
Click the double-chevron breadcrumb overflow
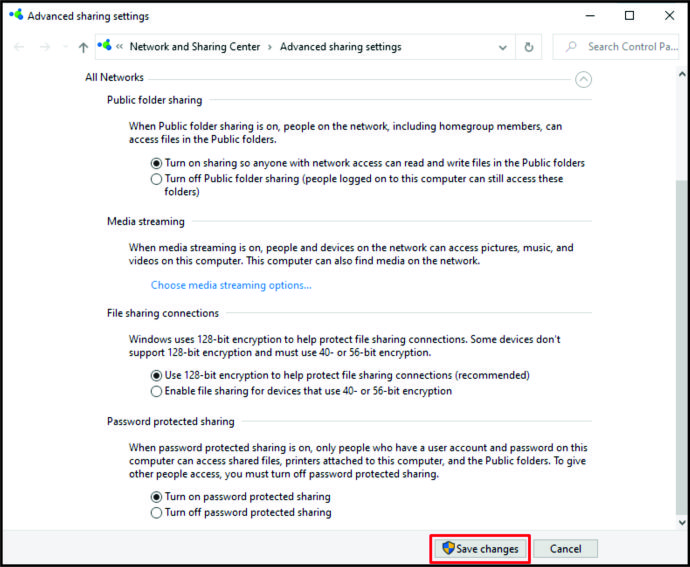coord(119,47)
